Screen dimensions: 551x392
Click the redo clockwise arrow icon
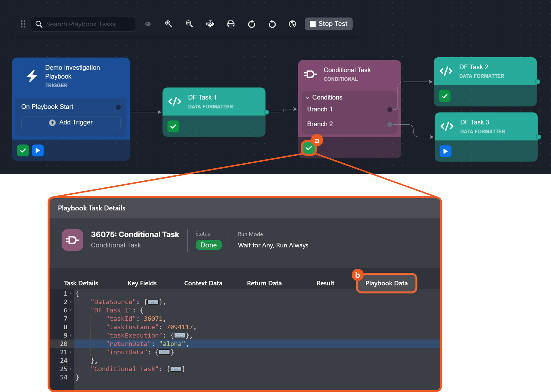point(251,24)
